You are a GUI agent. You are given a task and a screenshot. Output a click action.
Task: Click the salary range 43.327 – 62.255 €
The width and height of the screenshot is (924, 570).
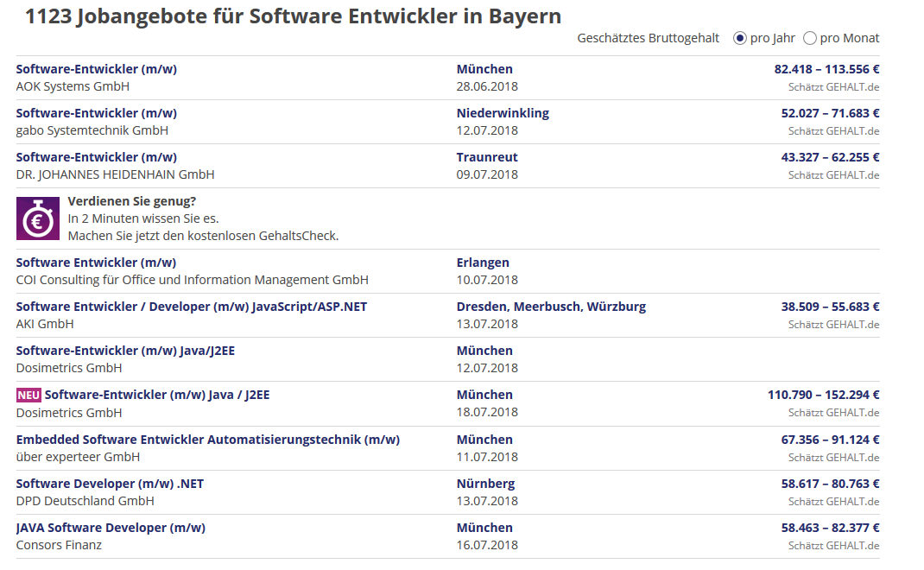click(x=830, y=157)
